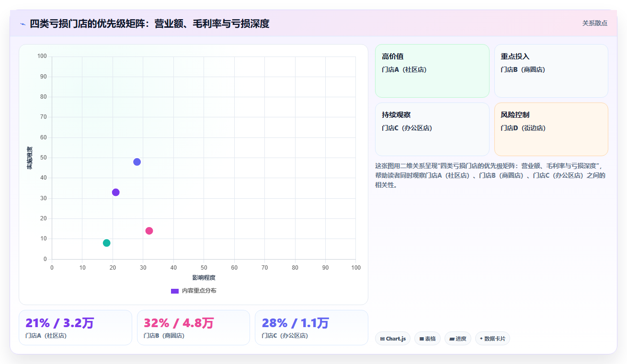This screenshot has width=627, height=364.
Task: Click 门店B（商圈店）label under 32% stat
Action: pos(164,336)
